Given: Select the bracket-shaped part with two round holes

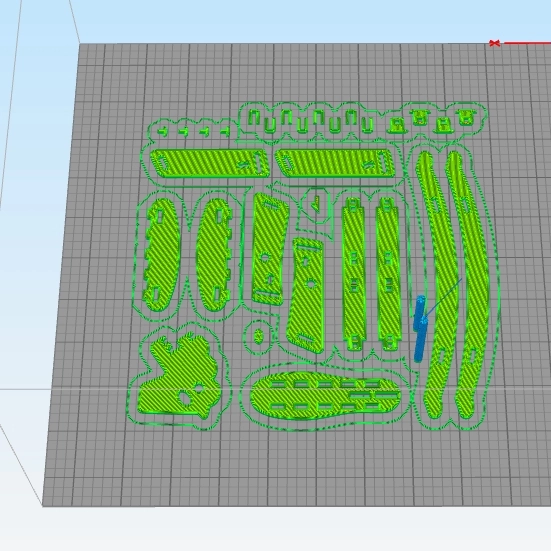Looking at the screenshot, I should [178, 377].
